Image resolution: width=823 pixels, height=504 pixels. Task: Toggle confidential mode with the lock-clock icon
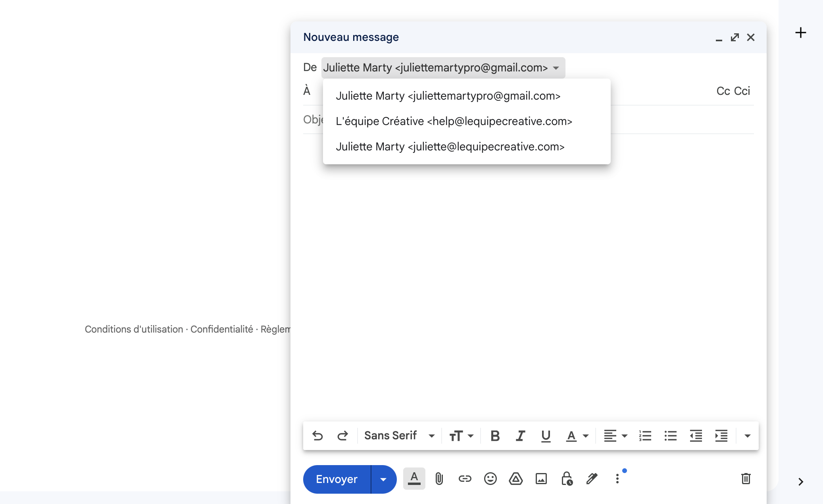point(567,479)
